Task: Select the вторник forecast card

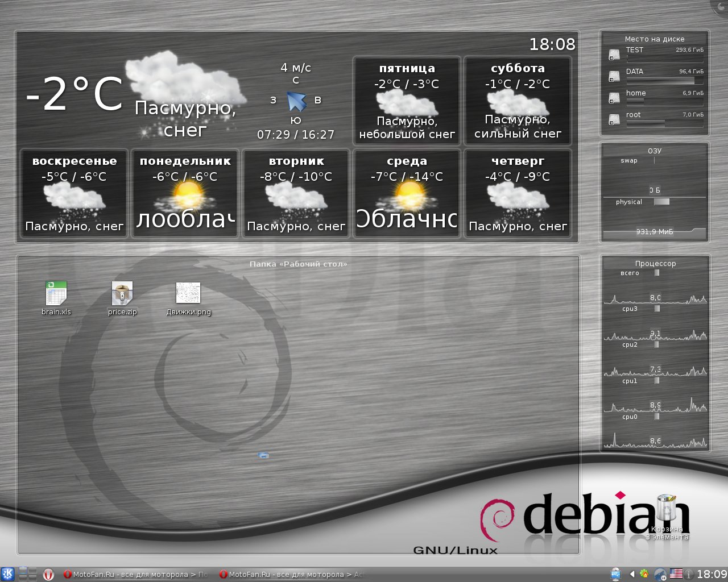Action: (296, 193)
